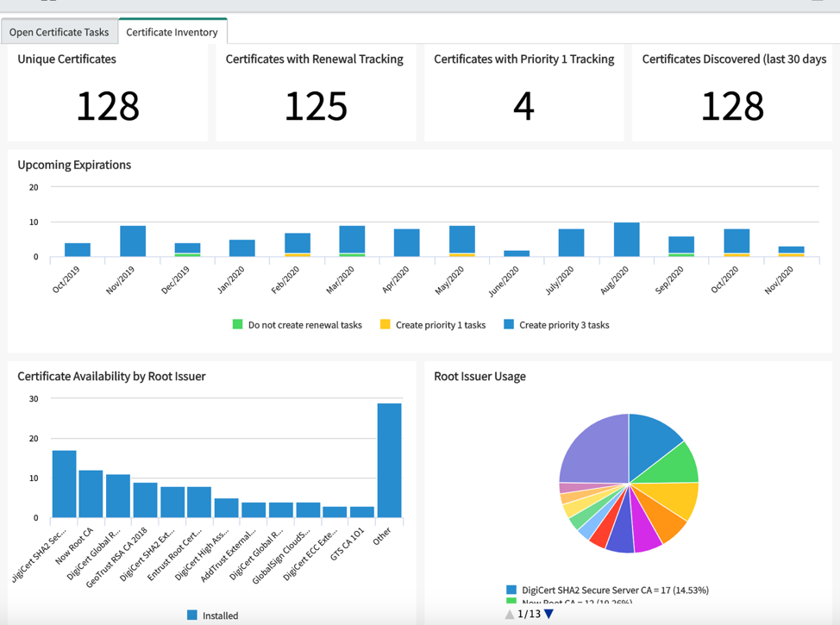
Task: Switch to Open Certificate Tasks tab
Action: (59, 32)
